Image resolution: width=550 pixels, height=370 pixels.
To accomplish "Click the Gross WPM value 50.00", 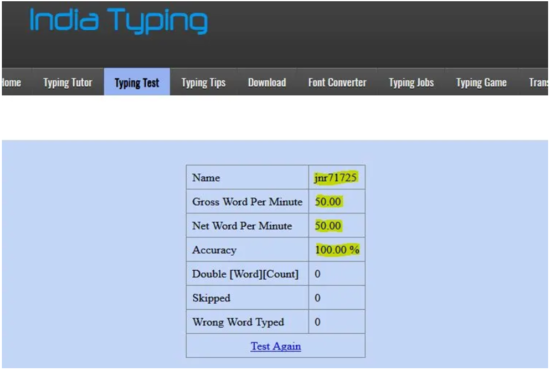I will click(328, 202).
